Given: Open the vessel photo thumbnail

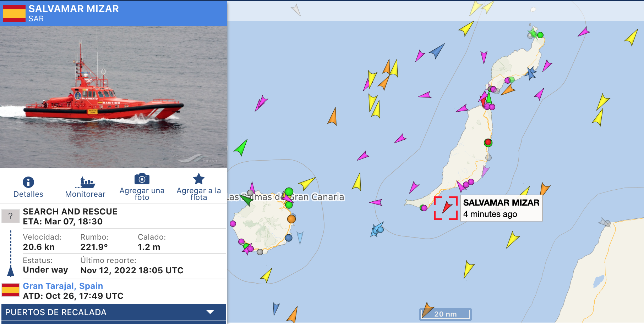Looking at the screenshot, I should (x=114, y=97).
